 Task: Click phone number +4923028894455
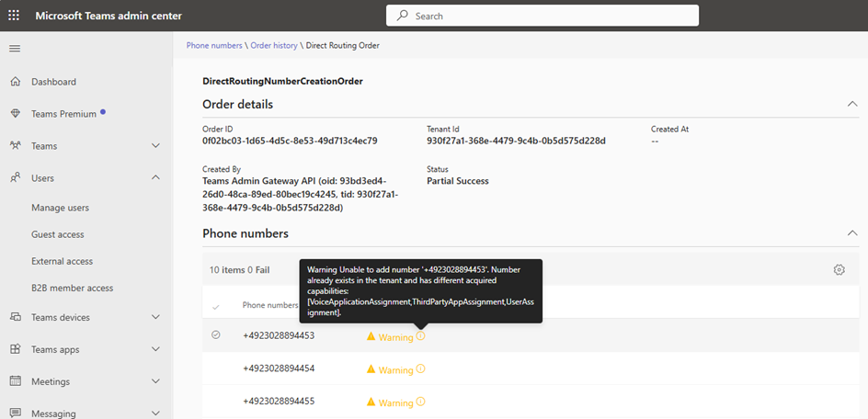(279, 401)
